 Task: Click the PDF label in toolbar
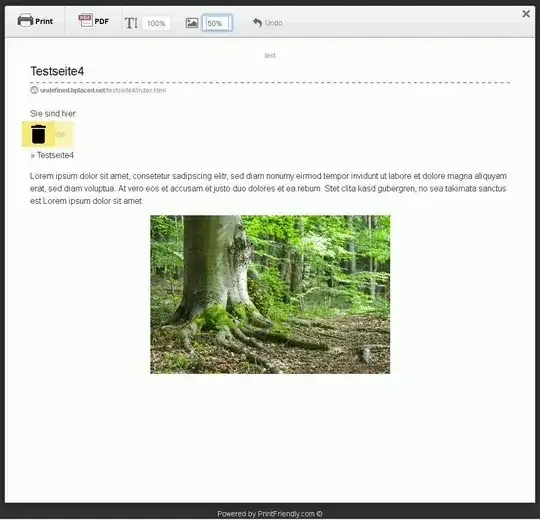(x=102, y=21)
